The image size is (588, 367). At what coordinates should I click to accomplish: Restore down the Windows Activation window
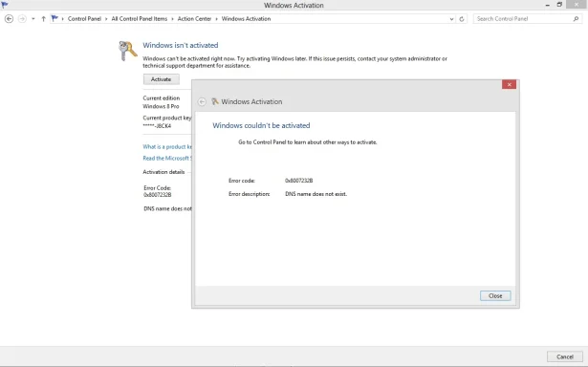pyautogui.click(x=559, y=5)
